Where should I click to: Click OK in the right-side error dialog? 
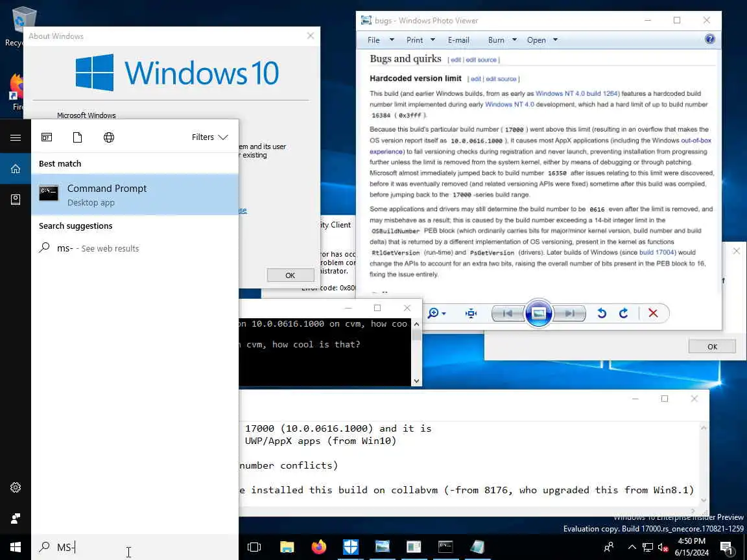pos(712,346)
